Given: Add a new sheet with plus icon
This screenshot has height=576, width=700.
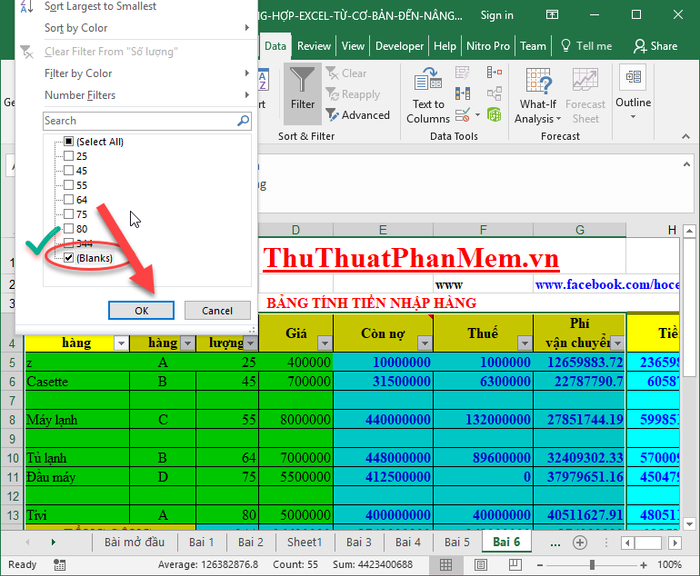Looking at the screenshot, I should click(579, 542).
